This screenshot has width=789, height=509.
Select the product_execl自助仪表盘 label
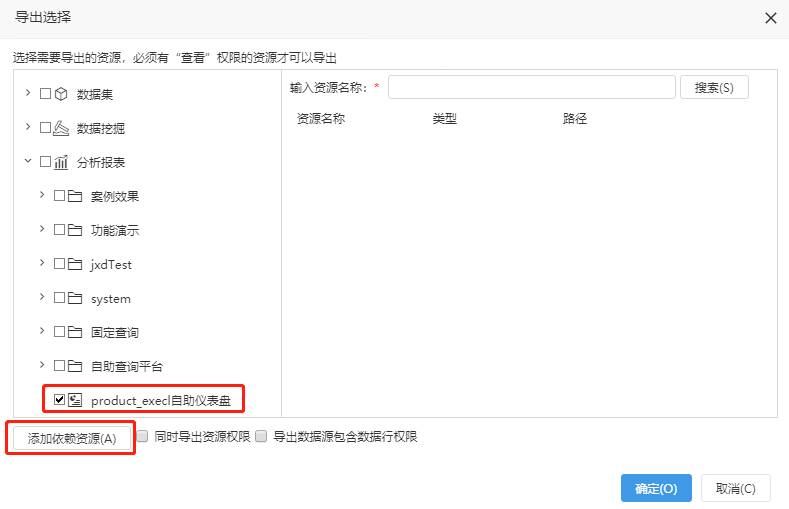pyautogui.click(x=161, y=401)
